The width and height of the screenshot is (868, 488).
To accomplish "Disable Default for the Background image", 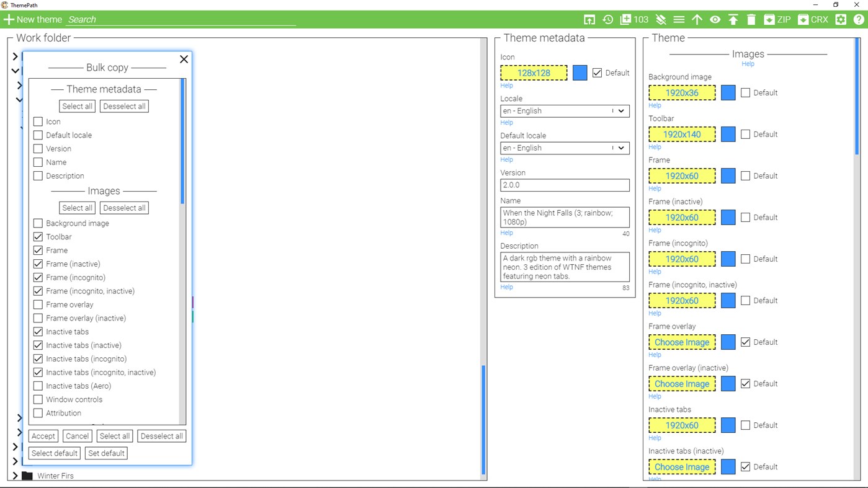I will [x=745, y=92].
